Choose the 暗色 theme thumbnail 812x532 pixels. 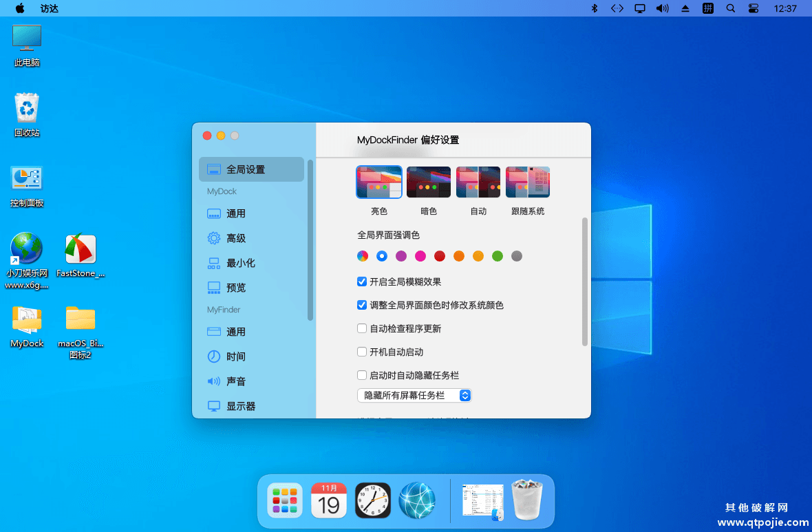428,182
